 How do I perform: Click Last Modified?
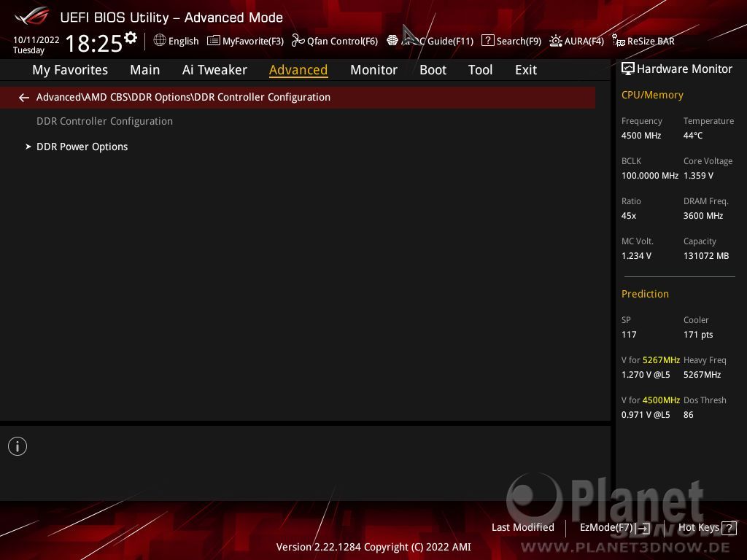[x=522, y=527]
